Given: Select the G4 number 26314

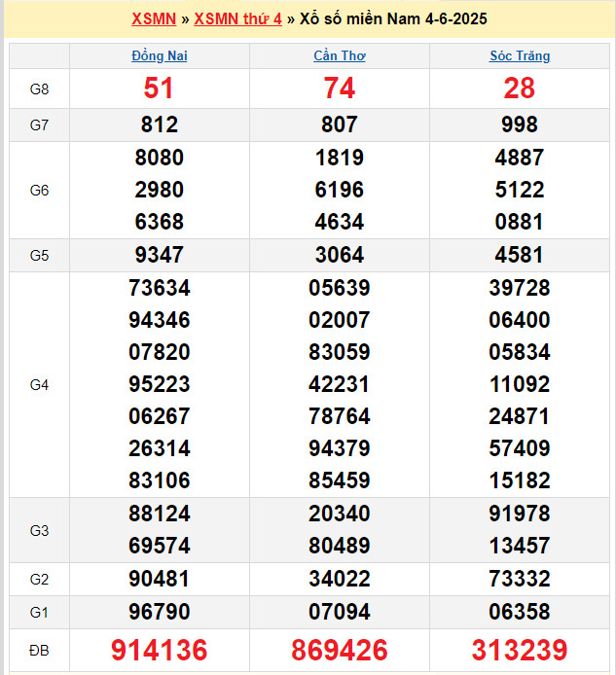Looking at the screenshot, I should coord(160,448).
